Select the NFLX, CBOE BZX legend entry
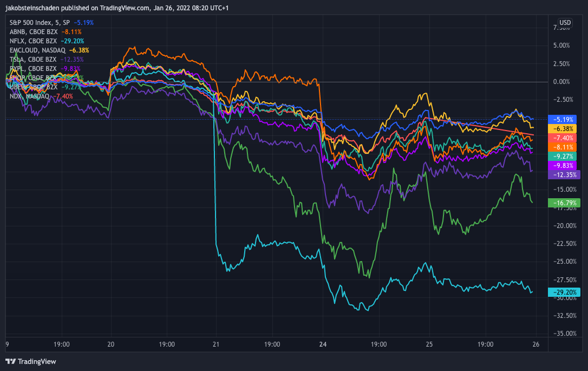This screenshot has height=371, width=588. point(33,41)
